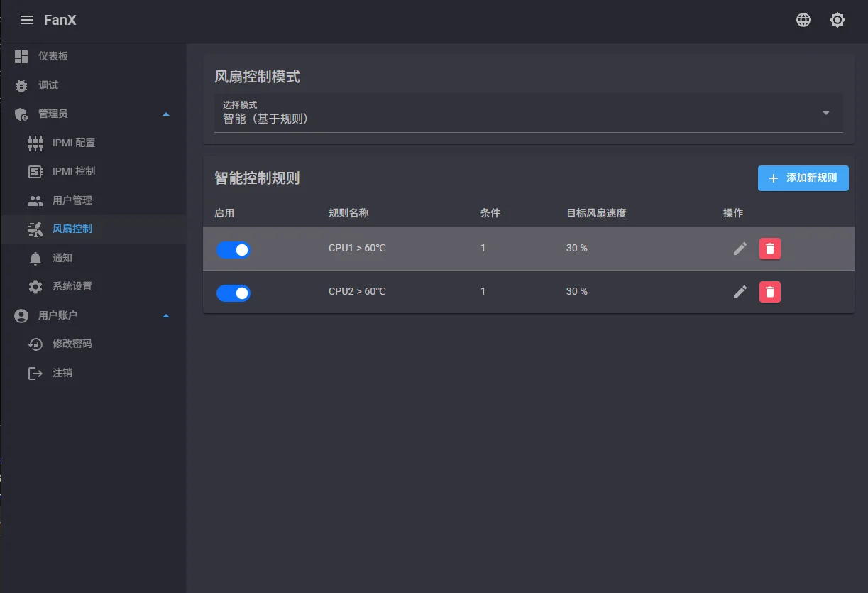868x593 pixels.
Task: Click the 目标风扇速度 column header
Action: pyautogui.click(x=596, y=213)
